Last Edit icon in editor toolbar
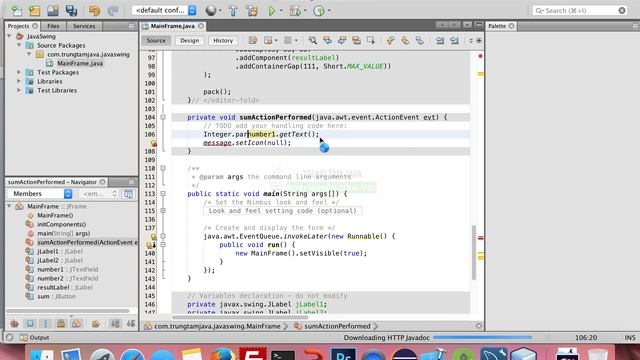Image resolution: width=640 pixels, height=360 pixels. coord(253,40)
